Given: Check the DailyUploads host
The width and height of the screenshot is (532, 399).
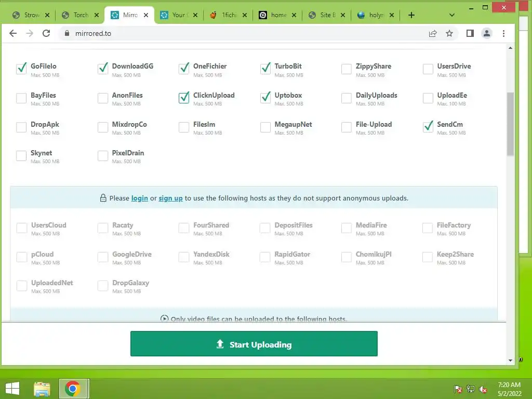Looking at the screenshot, I should pos(347,98).
